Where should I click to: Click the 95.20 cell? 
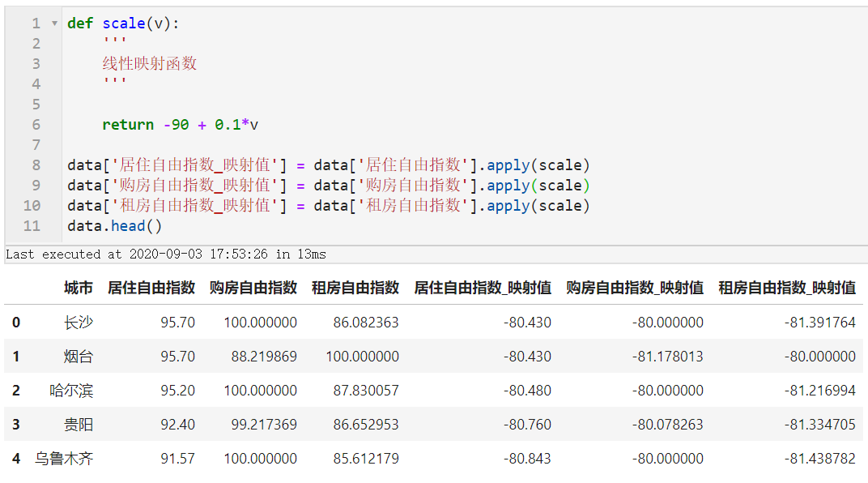coord(177,391)
